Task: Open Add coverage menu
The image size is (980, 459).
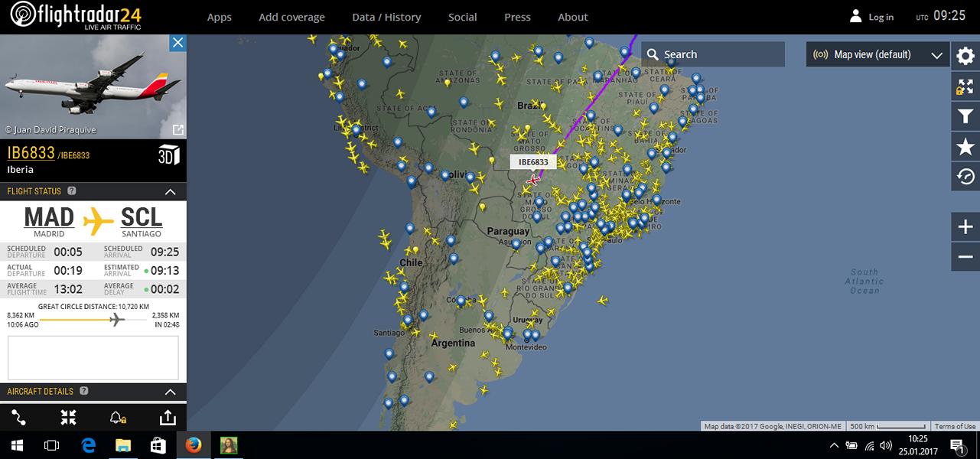Action: (291, 17)
